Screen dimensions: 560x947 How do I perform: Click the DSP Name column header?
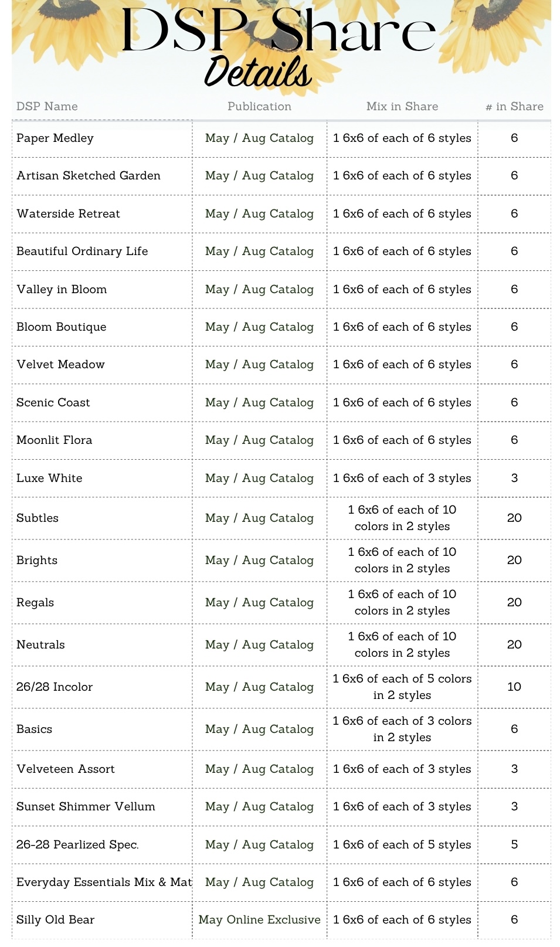click(x=47, y=106)
